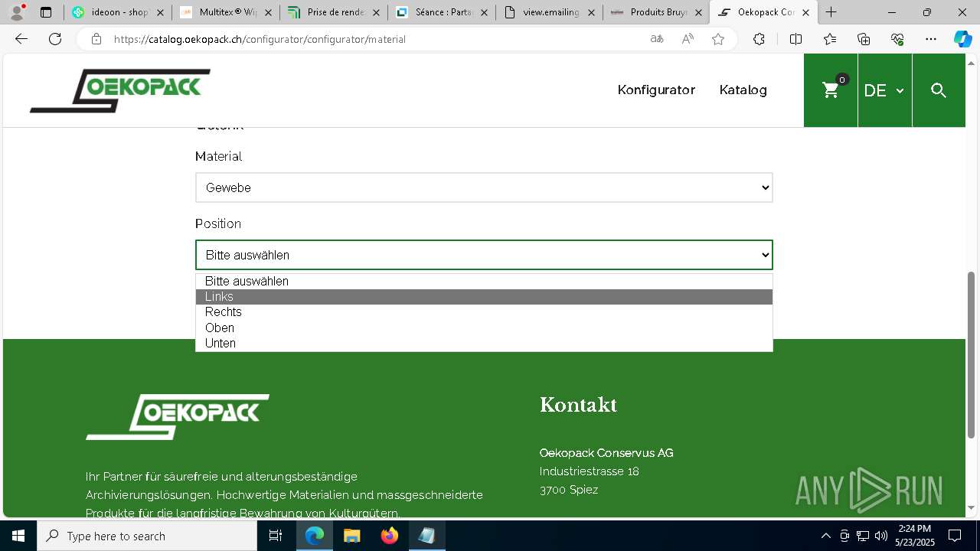Open File Explorer taskbar icon

[352, 536]
